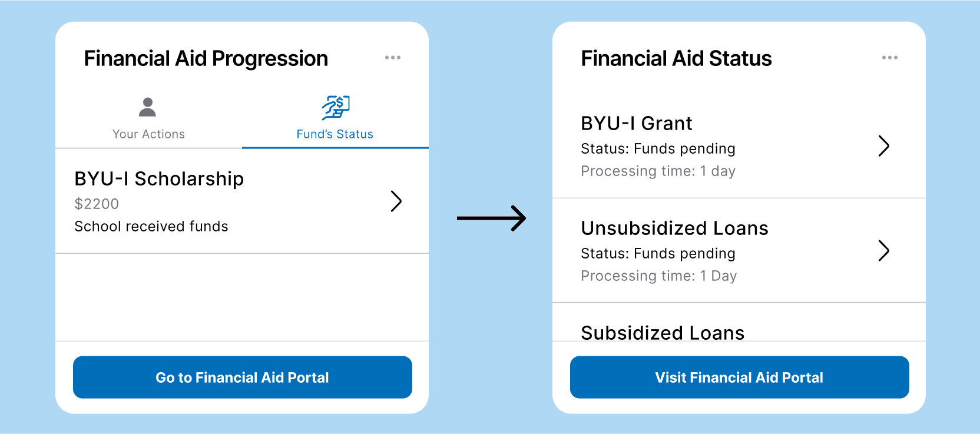Switch to the Your Actions tab
Image resolution: width=980 pixels, height=434 pixels.
tap(148, 134)
